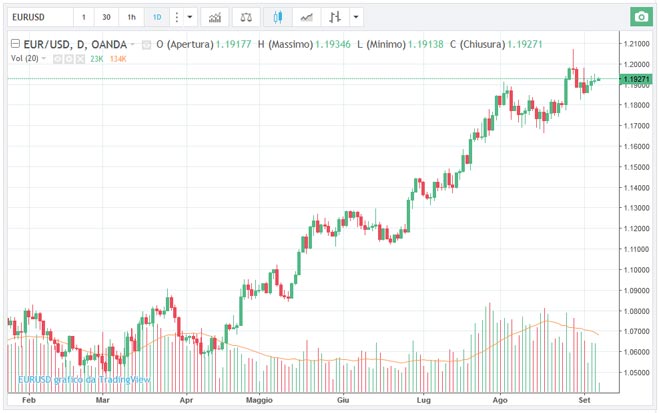
Task: Select the Candlestick chart style
Action: click(x=278, y=18)
